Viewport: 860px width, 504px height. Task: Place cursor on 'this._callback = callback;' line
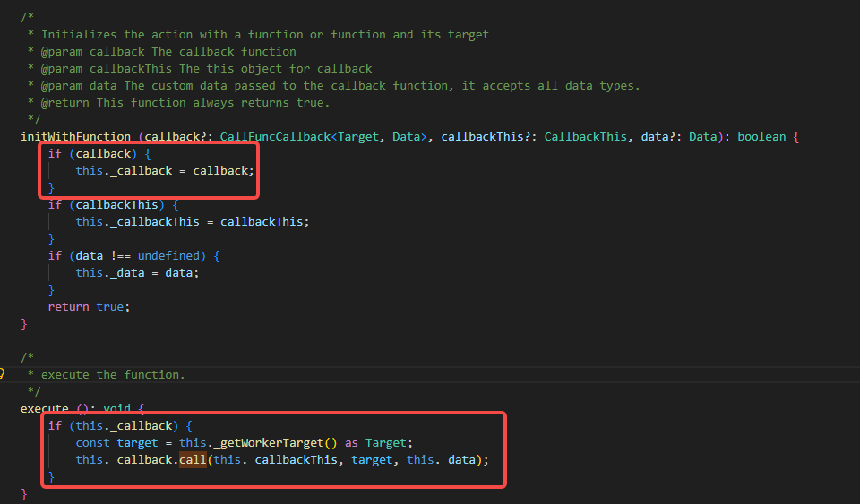pyautogui.click(x=165, y=170)
